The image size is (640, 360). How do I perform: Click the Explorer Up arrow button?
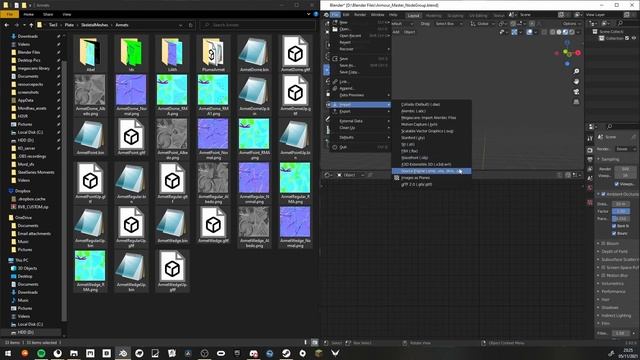coord(31,25)
